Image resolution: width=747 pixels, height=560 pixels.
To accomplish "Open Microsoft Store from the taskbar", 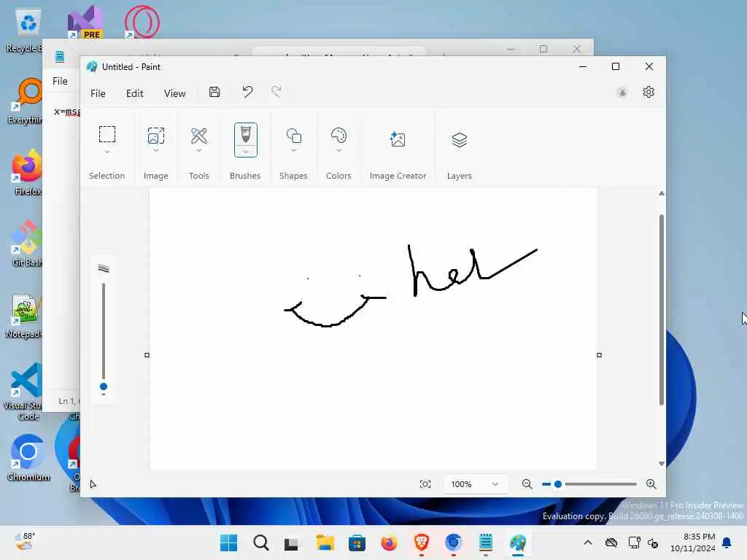I will (357, 542).
